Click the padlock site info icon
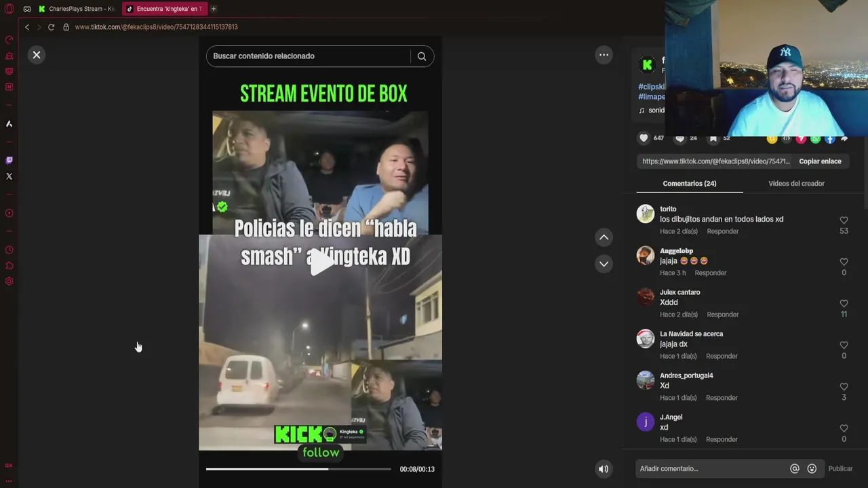Screen dimensions: 868x488 [66, 27]
